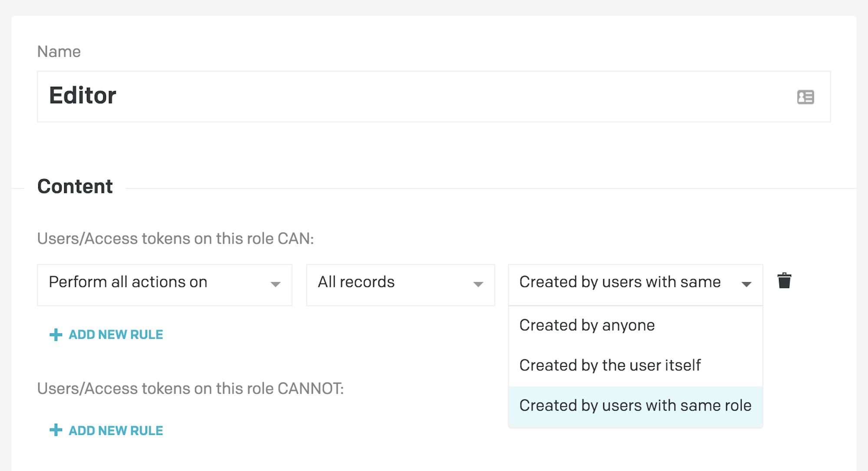Select Created by users with same role
This screenshot has width=868, height=471.
click(x=635, y=406)
